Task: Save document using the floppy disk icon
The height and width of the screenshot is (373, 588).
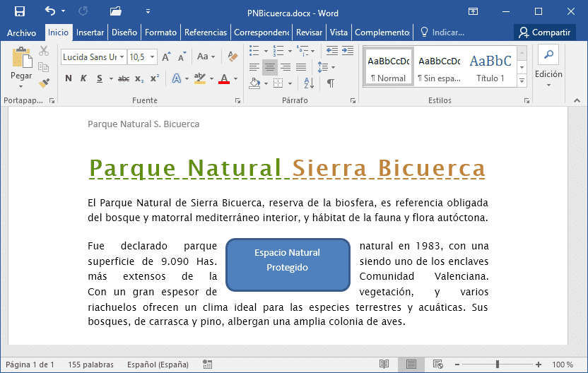Action: 20,11
